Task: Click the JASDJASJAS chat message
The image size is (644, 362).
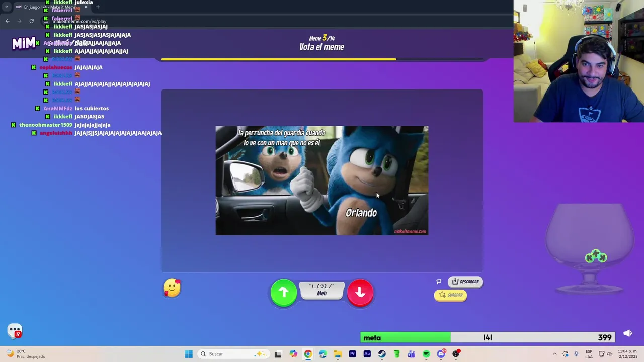Action: tap(89, 117)
